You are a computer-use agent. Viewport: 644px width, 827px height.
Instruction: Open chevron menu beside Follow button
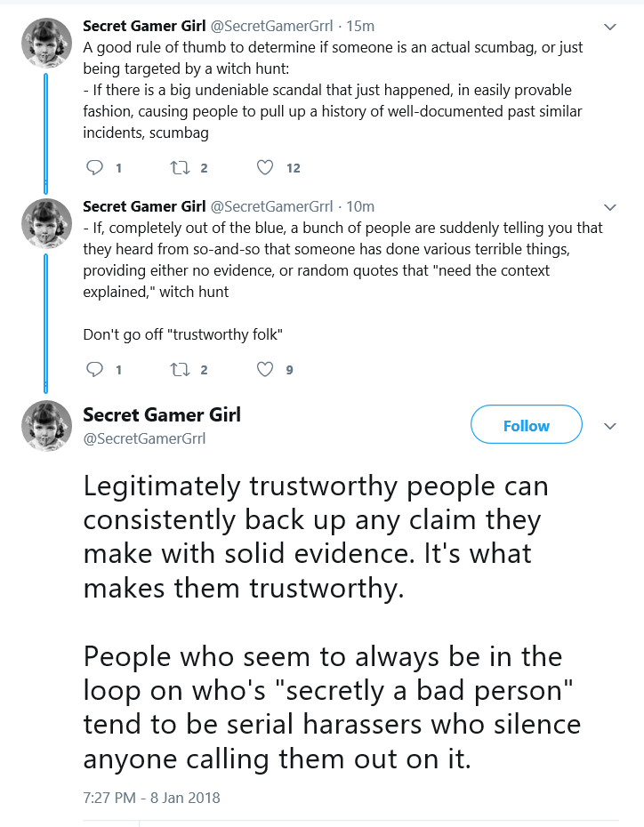tap(610, 426)
